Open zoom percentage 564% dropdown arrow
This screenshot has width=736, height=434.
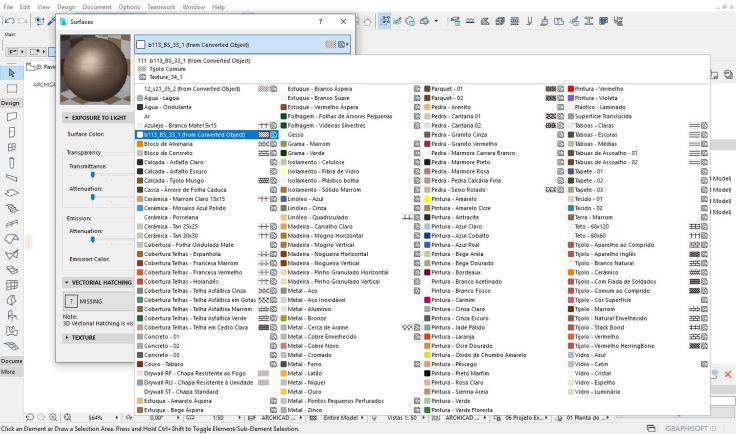click(117, 417)
